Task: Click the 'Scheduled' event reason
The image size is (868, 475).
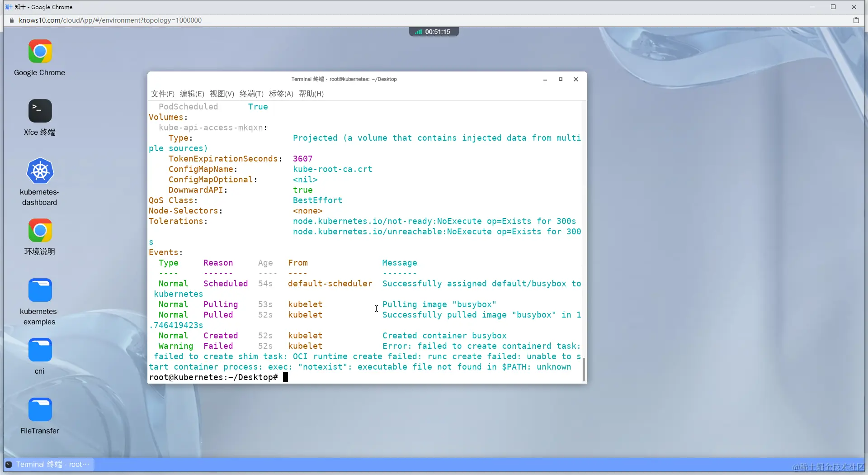Action: point(226,284)
